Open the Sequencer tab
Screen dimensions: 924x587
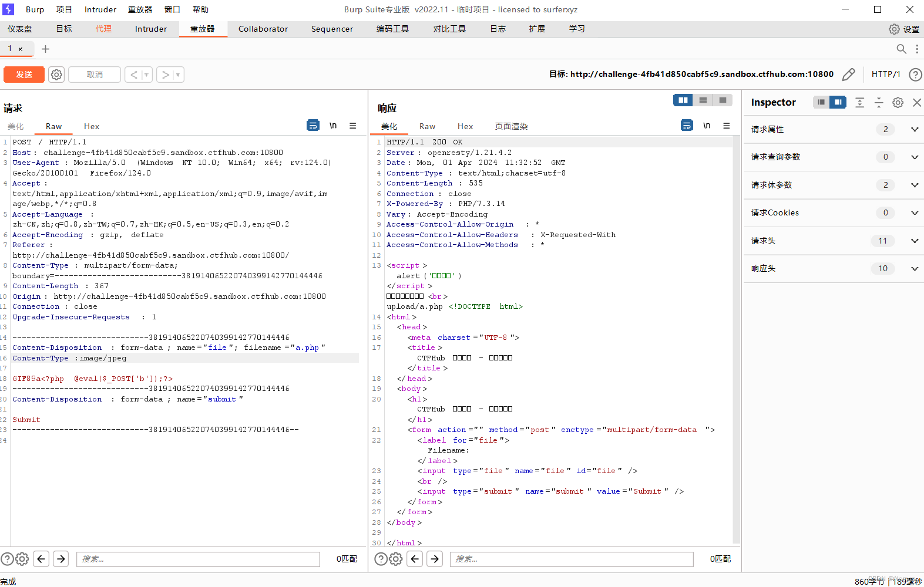click(x=332, y=29)
